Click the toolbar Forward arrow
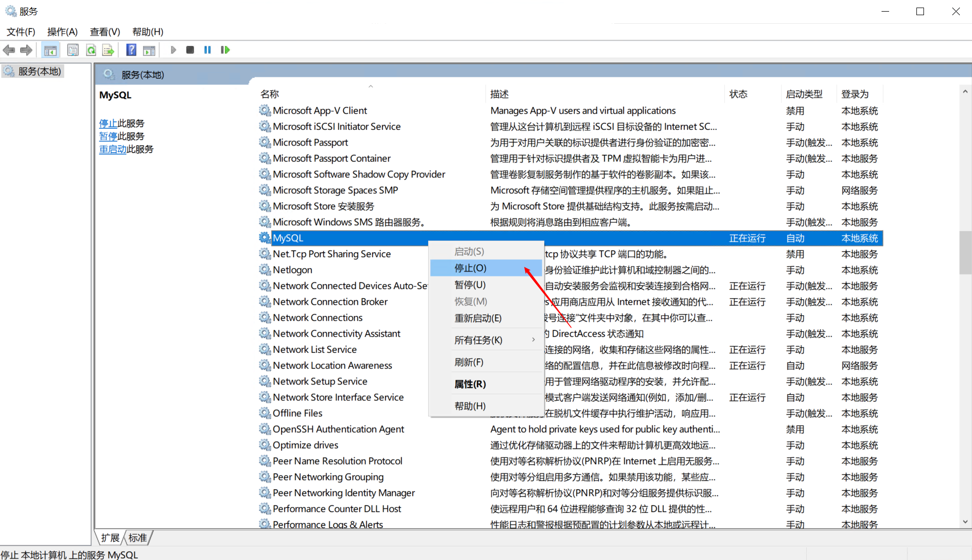Screen dimensions: 972x560 (x=26, y=50)
